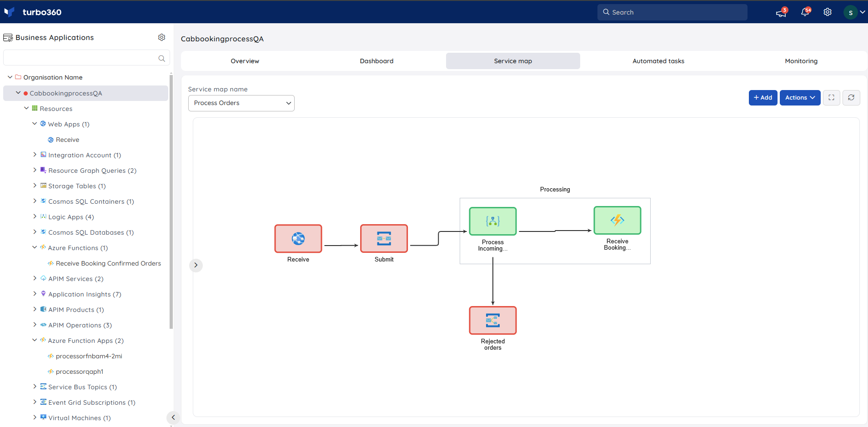
Task: Click the Integration Account icon
Action: tap(43, 155)
